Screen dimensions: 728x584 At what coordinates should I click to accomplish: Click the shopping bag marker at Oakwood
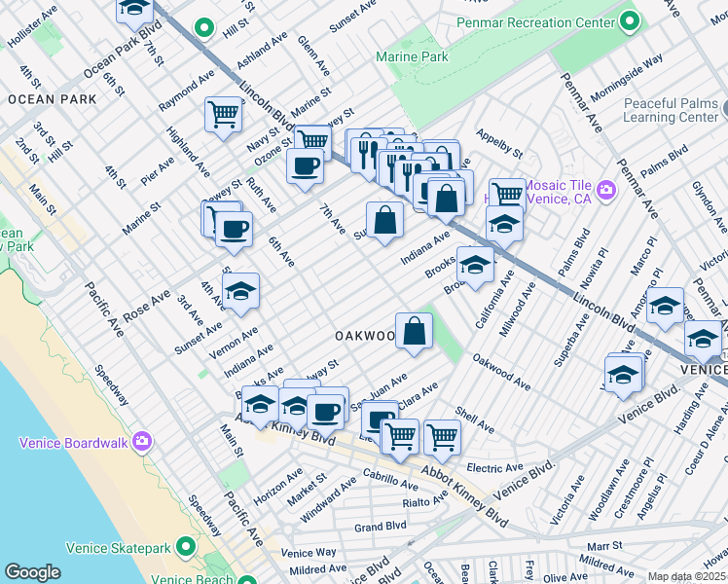tap(414, 330)
